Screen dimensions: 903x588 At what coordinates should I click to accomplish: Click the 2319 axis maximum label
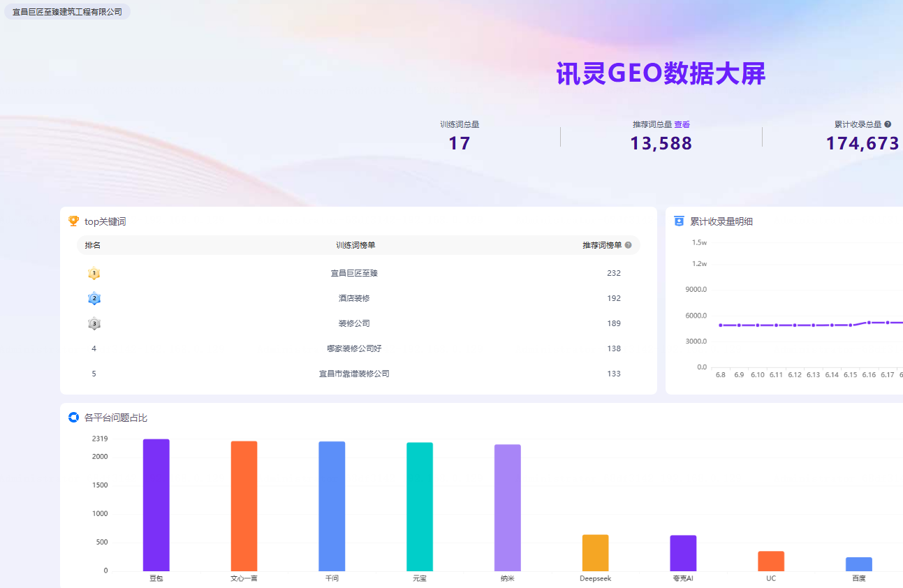tap(100, 439)
